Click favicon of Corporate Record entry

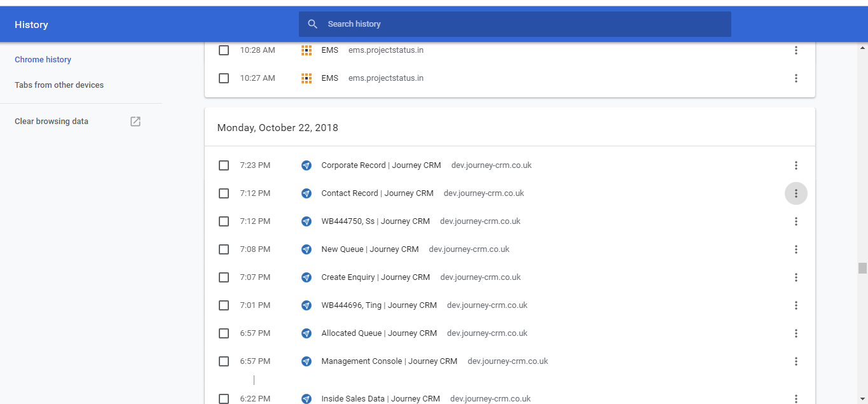point(307,165)
